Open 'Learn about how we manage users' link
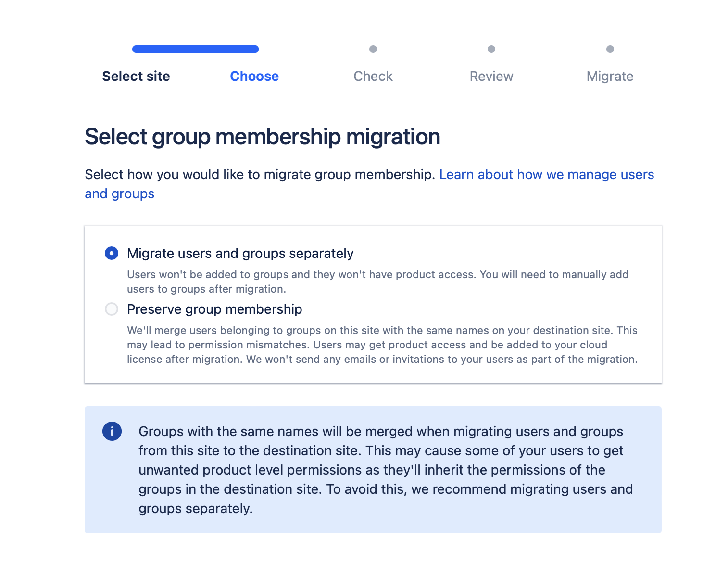728x565 pixels. pyautogui.click(x=547, y=174)
